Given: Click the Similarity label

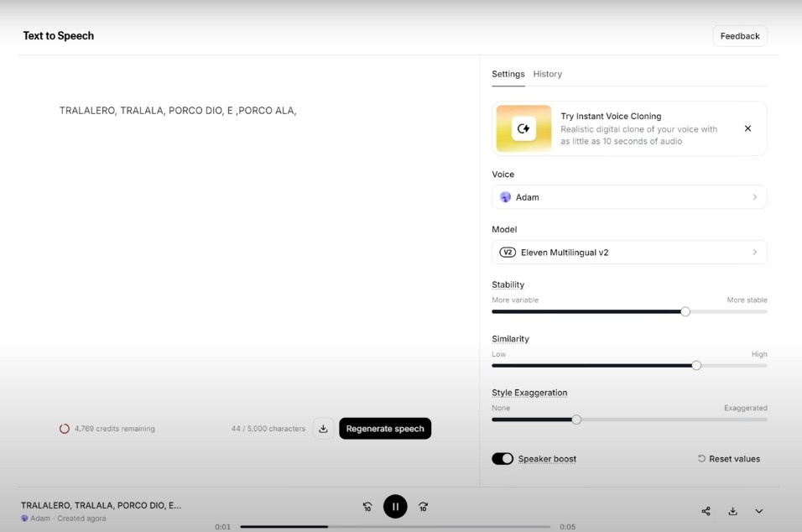Looking at the screenshot, I should 510,339.
